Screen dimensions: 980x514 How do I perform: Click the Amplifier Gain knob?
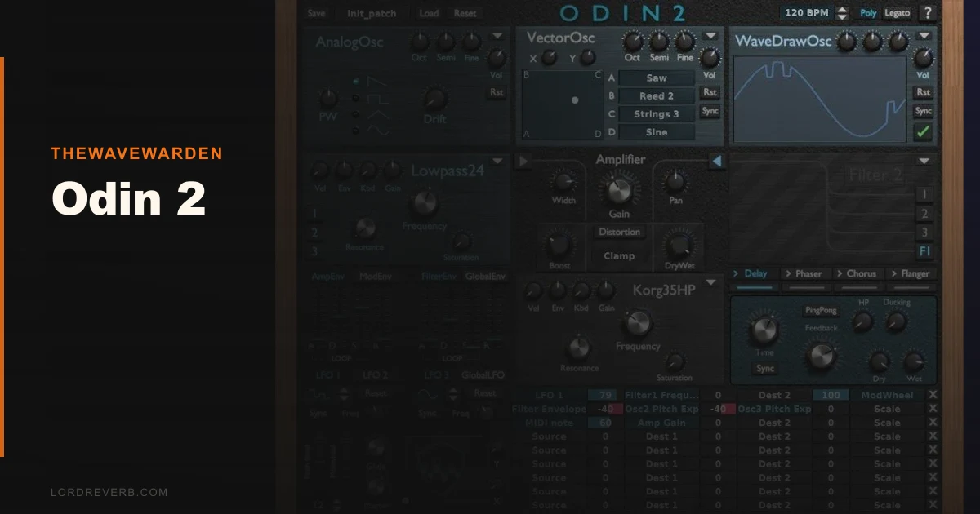(619, 191)
